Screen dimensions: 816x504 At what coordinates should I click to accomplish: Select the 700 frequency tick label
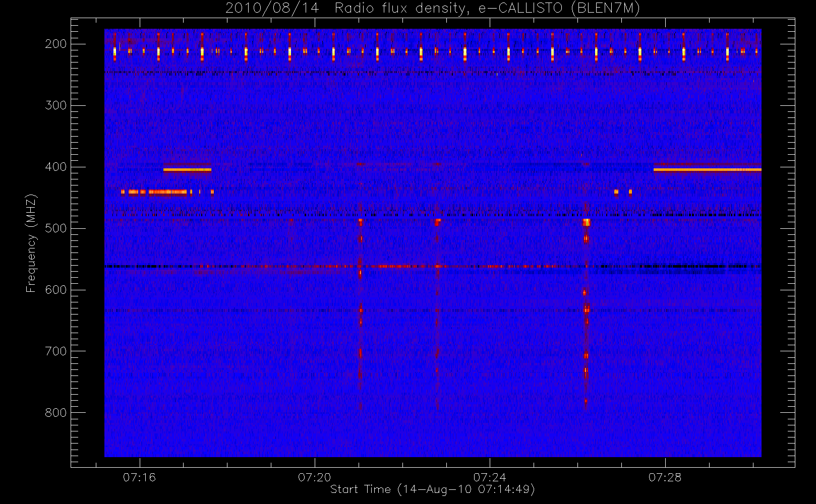coord(55,351)
